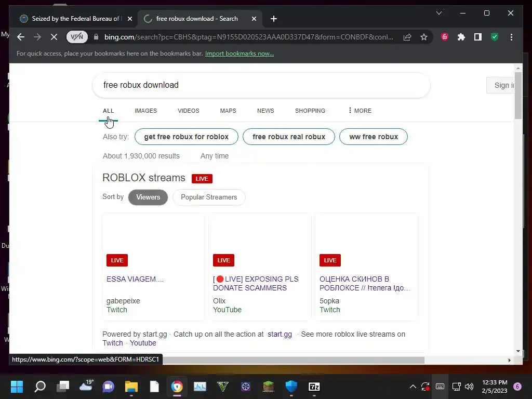Image resolution: width=532 pixels, height=399 pixels.
Task: Follow the Twitch link under streams
Action: pyautogui.click(x=113, y=343)
